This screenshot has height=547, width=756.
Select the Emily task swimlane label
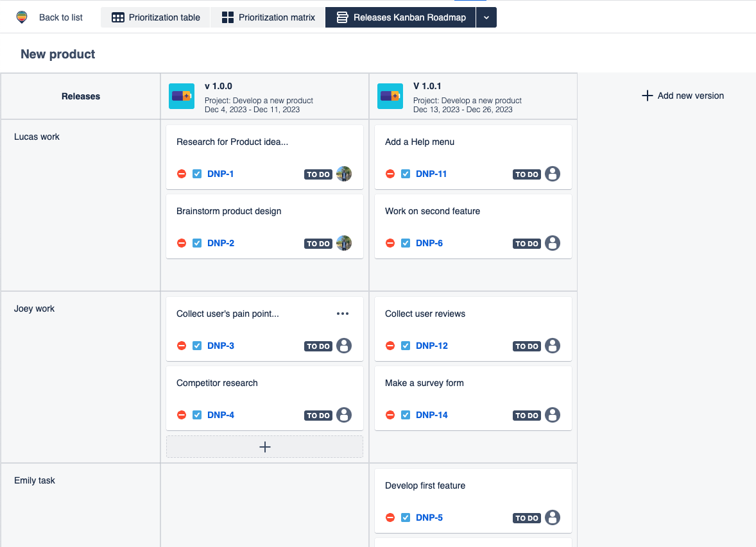pos(35,480)
